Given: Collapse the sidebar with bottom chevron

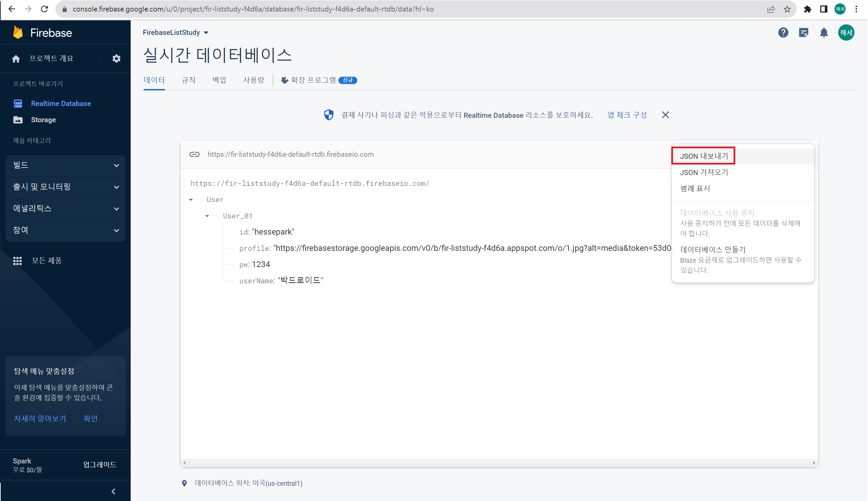Looking at the screenshot, I should pos(113,492).
